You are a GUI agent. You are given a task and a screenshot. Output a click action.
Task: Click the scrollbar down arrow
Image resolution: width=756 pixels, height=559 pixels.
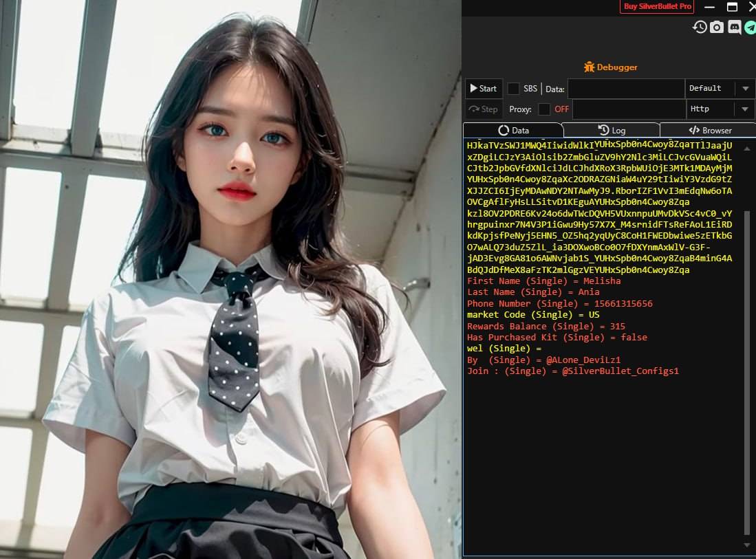pyautogui.click(x=747, y=545)
